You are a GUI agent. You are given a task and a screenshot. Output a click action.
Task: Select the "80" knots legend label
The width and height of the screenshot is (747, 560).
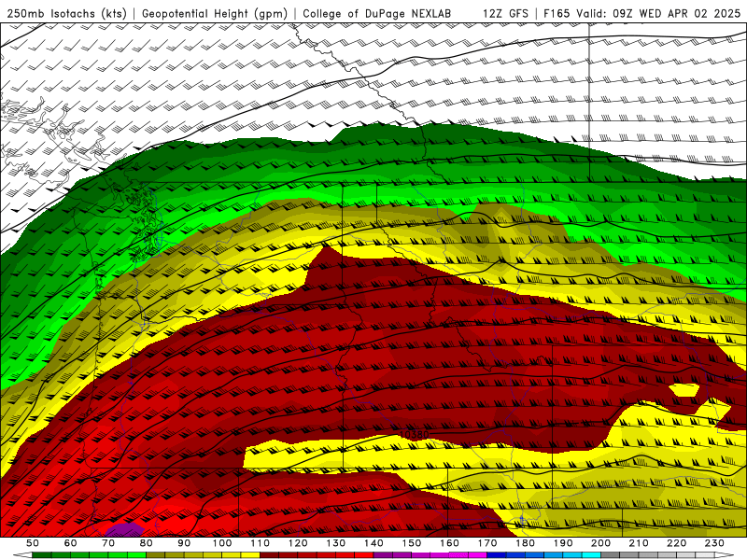point(147,543)
